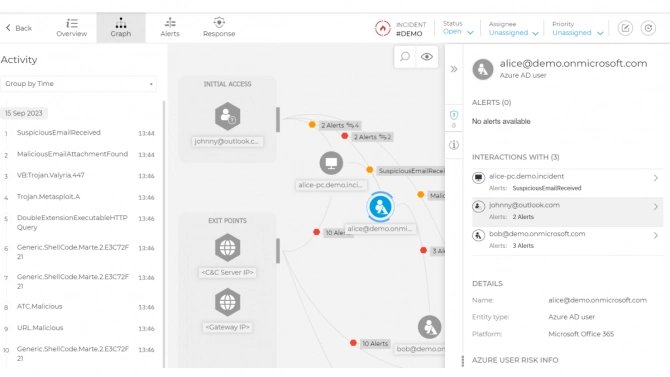
Task: Expand chevron for alice-pc.demo.incident
Action: [656, 178]
